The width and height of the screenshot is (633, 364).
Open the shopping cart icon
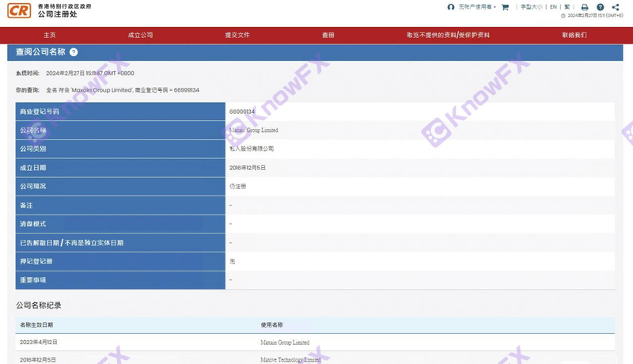pyautogui.click(x=505, y=7)
